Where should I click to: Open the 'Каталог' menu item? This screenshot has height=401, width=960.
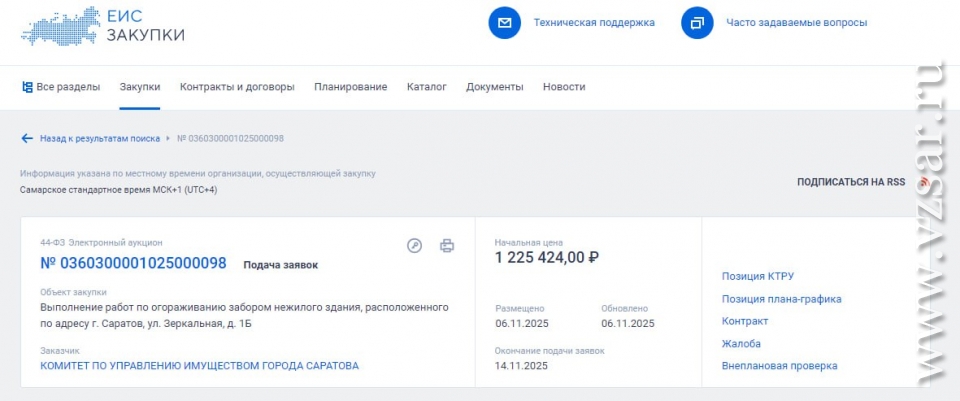tap(427, 87)
